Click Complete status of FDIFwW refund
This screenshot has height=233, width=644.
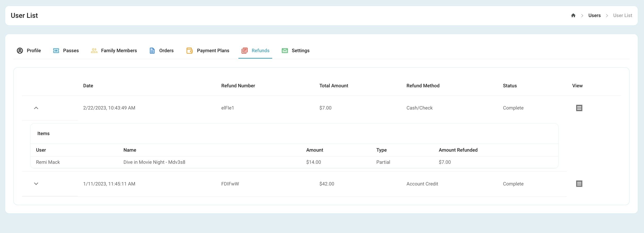[x=513, y=184]
